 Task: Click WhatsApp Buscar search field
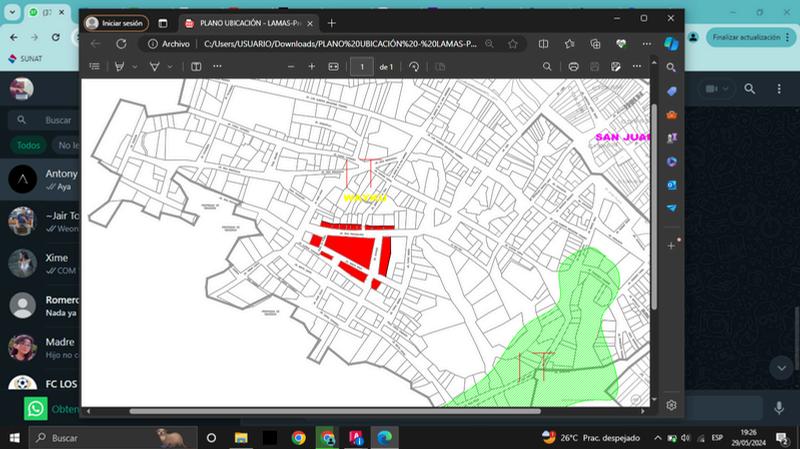pos(45,120)
